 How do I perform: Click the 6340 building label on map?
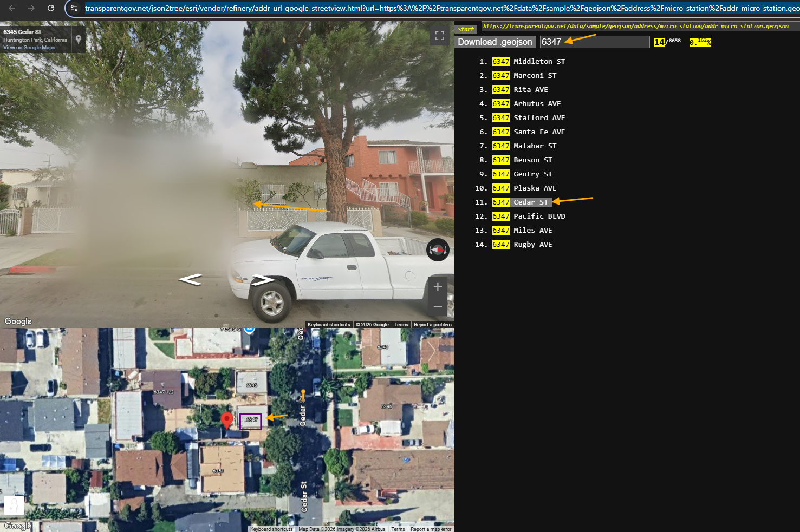382,347
